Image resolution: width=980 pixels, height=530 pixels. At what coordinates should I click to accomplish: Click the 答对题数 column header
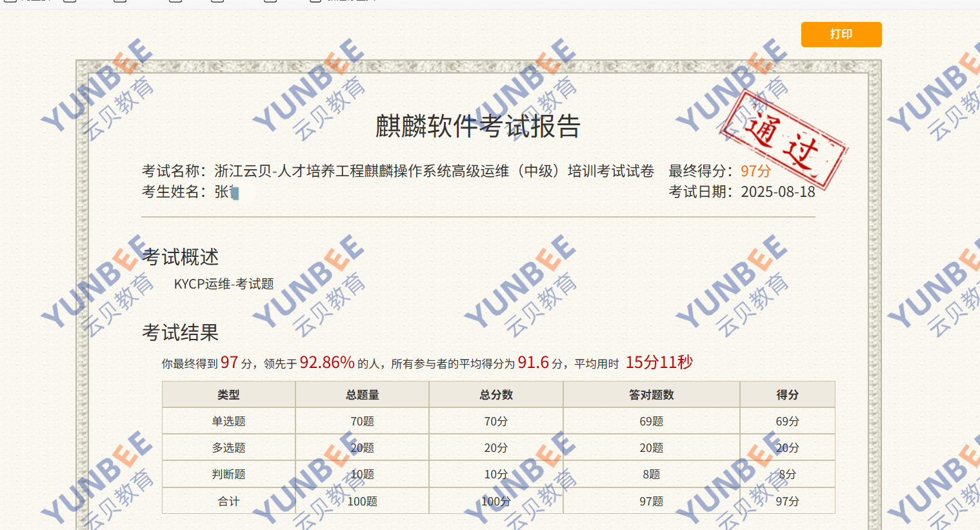[651, 394]
